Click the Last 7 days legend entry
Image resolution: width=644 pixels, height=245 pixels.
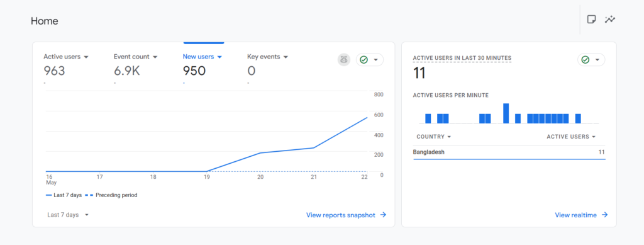(64, 195)
